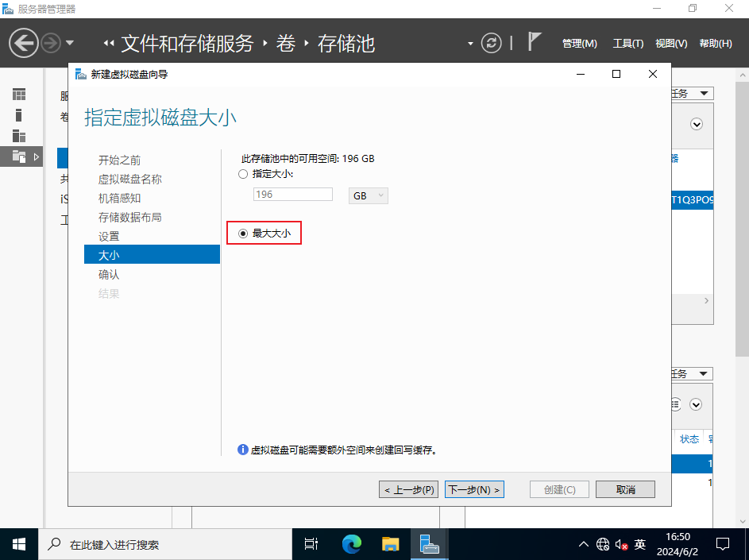Select the 指定大小 radio button

click(x=243, y=174)
